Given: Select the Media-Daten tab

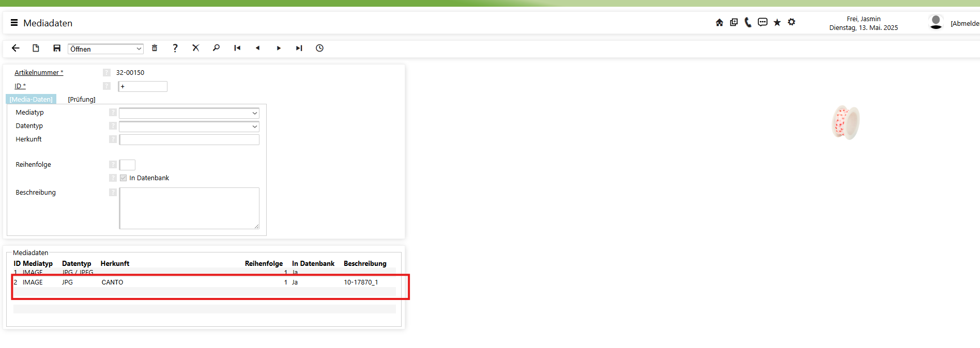Looking at the screenshot, I should [x=31, y=100].
